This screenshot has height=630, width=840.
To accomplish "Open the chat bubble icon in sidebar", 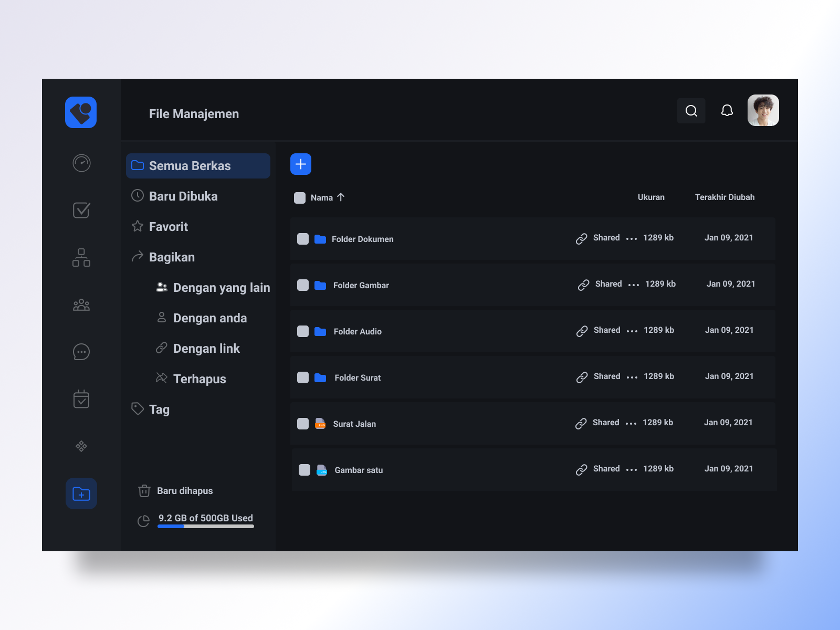I will tap(81, 352).
